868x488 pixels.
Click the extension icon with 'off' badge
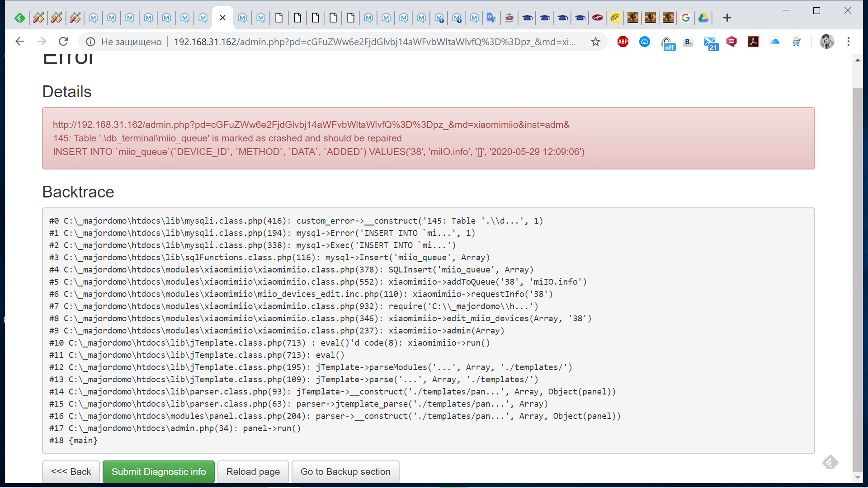pos(667,43)
